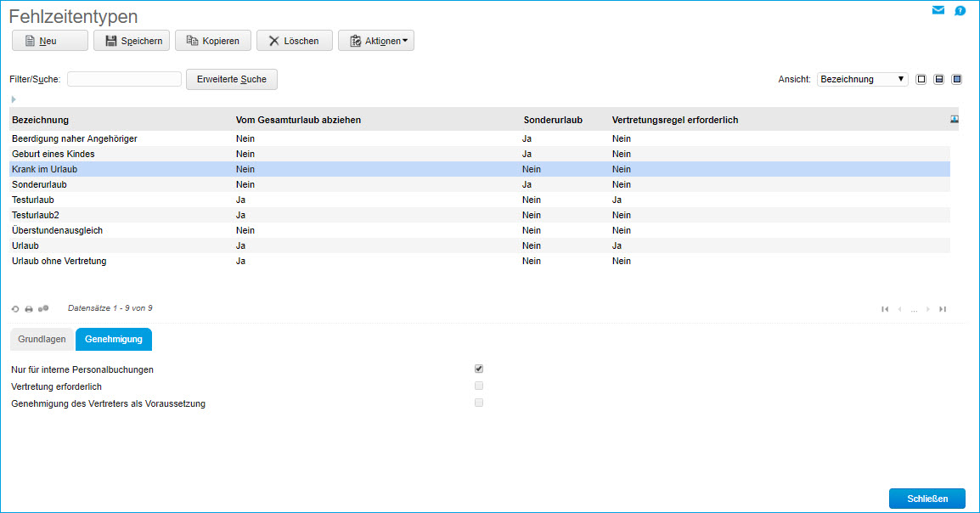This screenshot has height=513, width=980.
Task: Switch to the empty-square layout icon
Action: pyautogui.click(x=921, y=79)
